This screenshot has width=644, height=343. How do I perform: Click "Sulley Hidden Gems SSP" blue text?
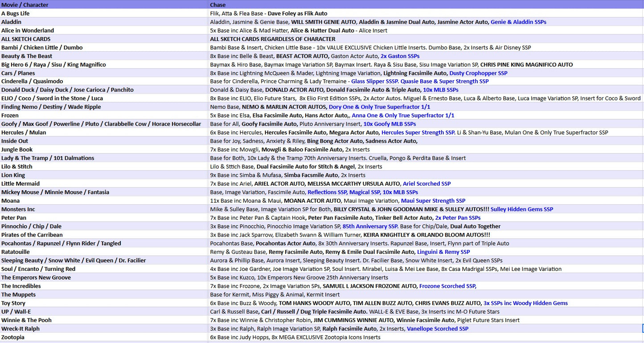pos(522,209)
